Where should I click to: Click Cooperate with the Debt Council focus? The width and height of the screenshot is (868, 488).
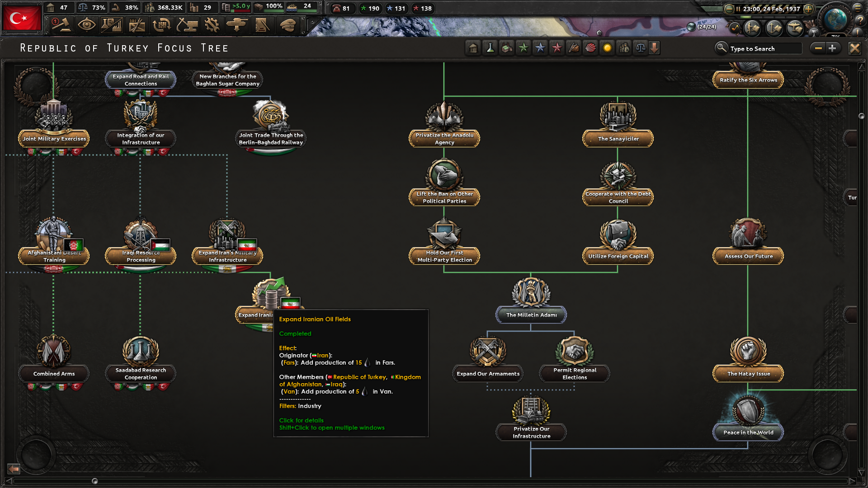coord(618,197)
